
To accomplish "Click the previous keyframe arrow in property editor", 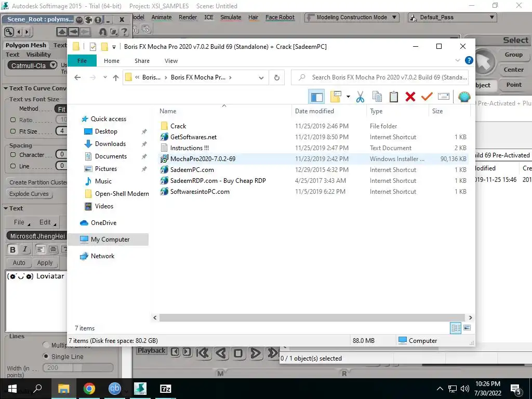I will click(x=19, y=32).
